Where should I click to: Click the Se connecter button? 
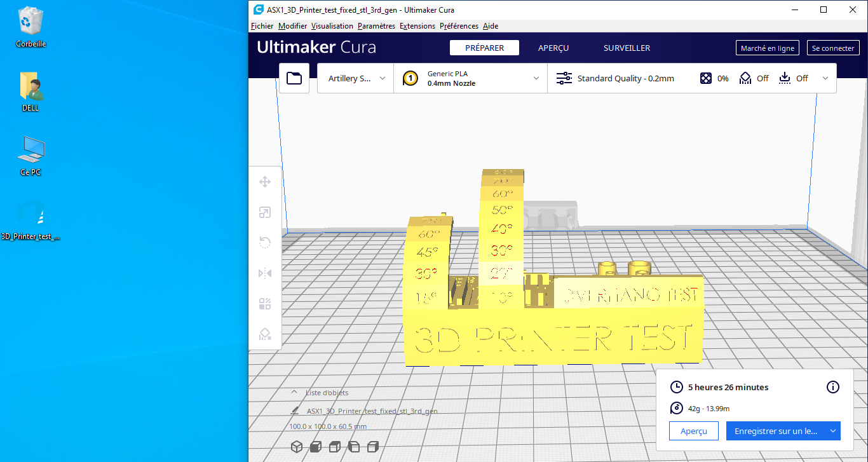[x=833, y=48]
